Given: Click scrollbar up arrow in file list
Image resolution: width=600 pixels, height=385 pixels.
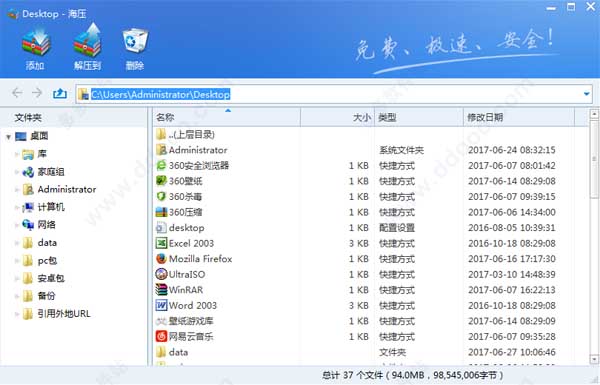Looking at the screenshot, I should 594,114.
